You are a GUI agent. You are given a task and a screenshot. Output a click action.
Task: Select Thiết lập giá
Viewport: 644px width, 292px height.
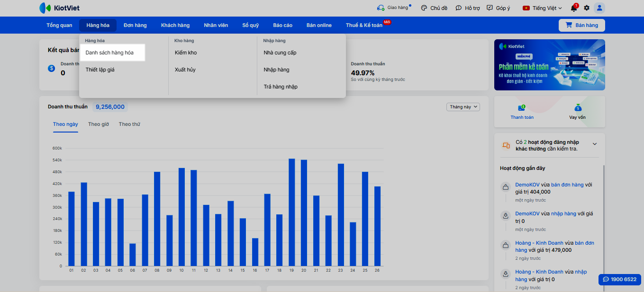tap(100, 70)
